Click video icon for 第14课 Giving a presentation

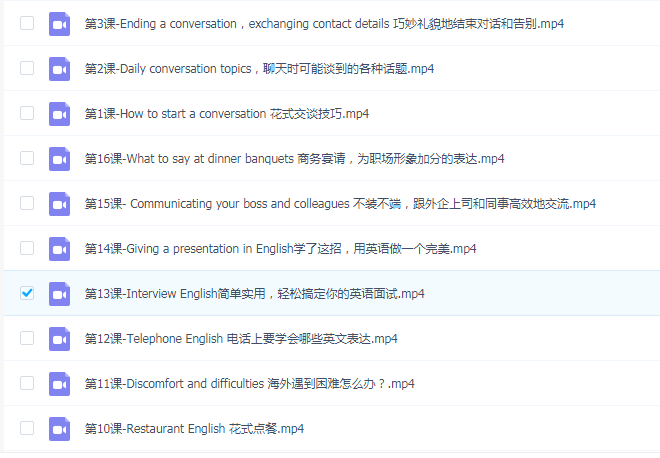coord(59,248)
